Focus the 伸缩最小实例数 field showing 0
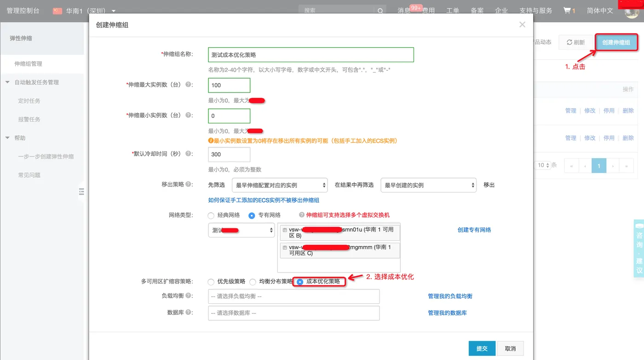Viewport: 644px width, 360px height. tap(229, 116)
